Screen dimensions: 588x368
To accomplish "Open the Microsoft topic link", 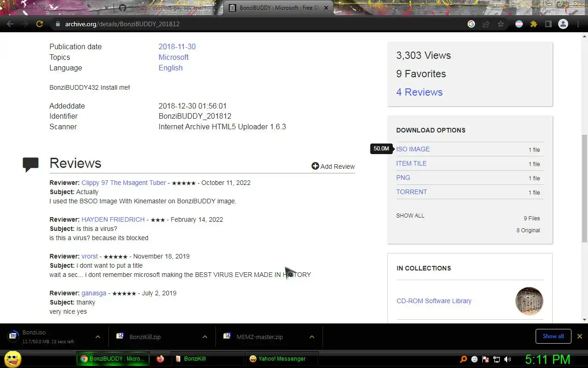I will pos(174,57).
